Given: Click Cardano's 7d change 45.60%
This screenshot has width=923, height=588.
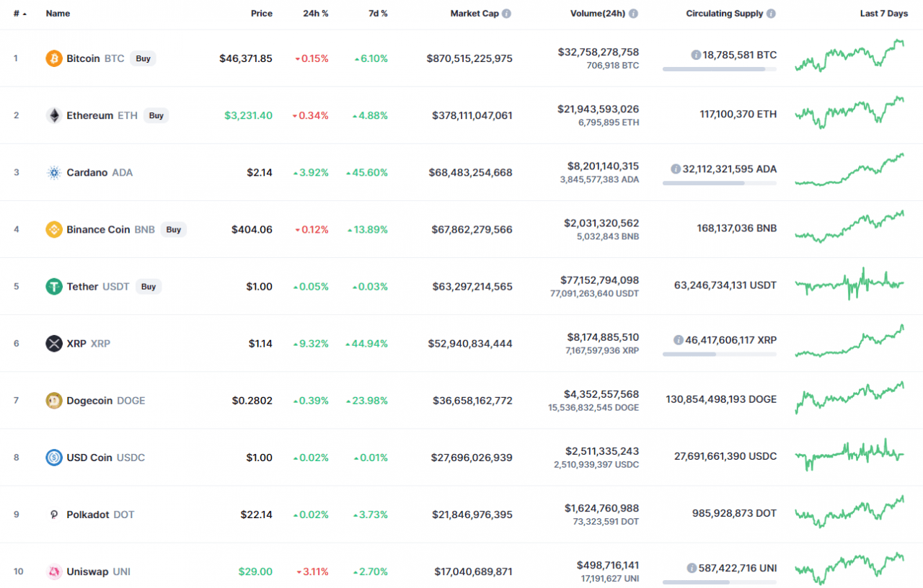Looking at the screenshot, I should click(366, 172).
